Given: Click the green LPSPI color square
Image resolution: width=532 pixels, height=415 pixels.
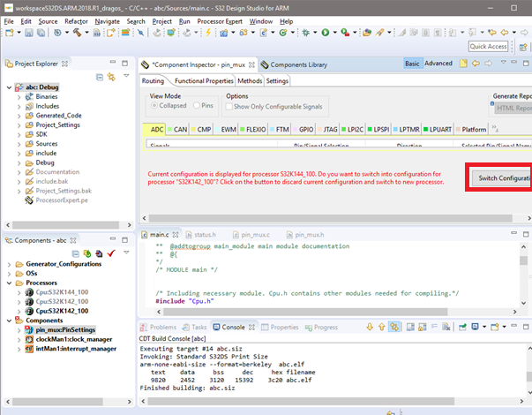Looking at the screenshot, I should tap(370, 129).
